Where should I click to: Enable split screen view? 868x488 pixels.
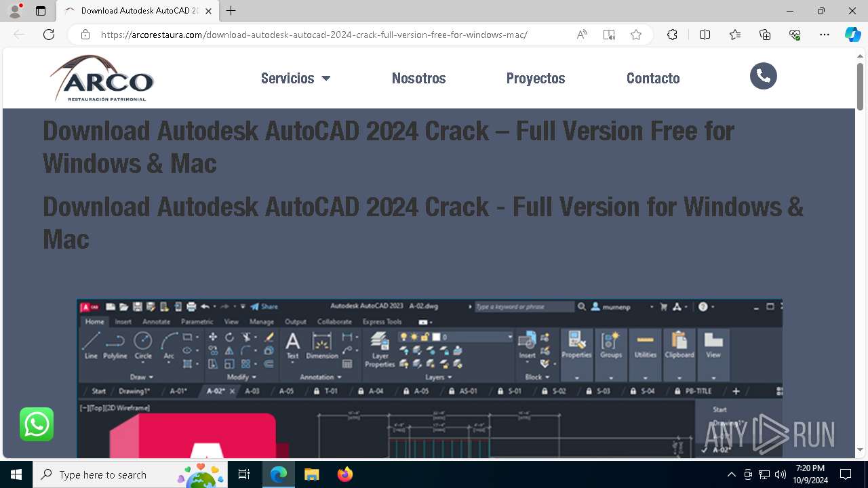tap(705, 35)
